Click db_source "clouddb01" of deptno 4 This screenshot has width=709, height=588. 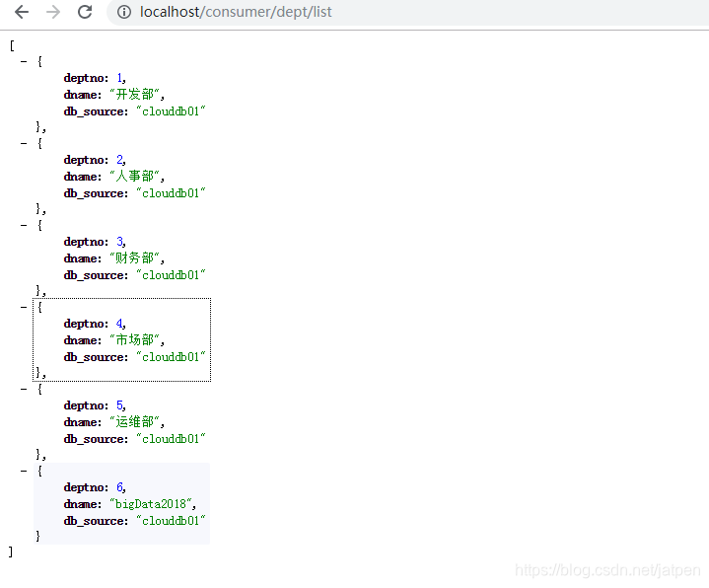pyautogui.click(x=171, y=357)
